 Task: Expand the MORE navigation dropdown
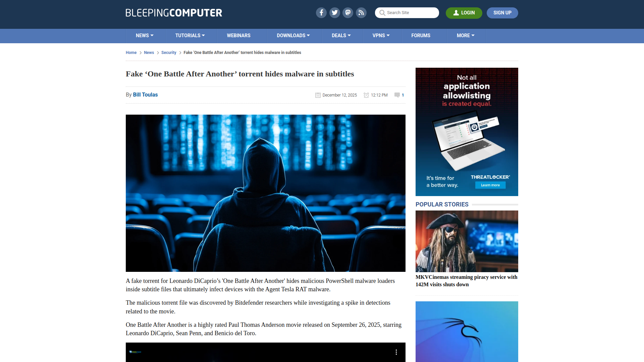465,36
